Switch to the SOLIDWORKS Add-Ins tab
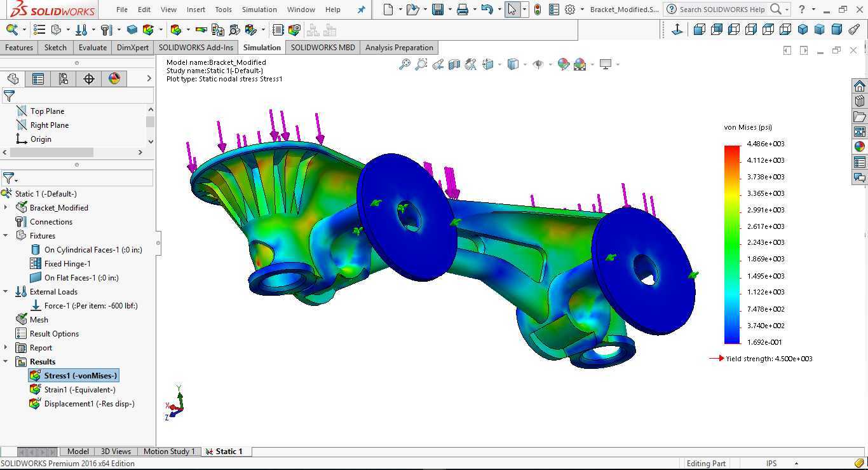Viewport: 868px width, 470px height. (x=196, y=48)
